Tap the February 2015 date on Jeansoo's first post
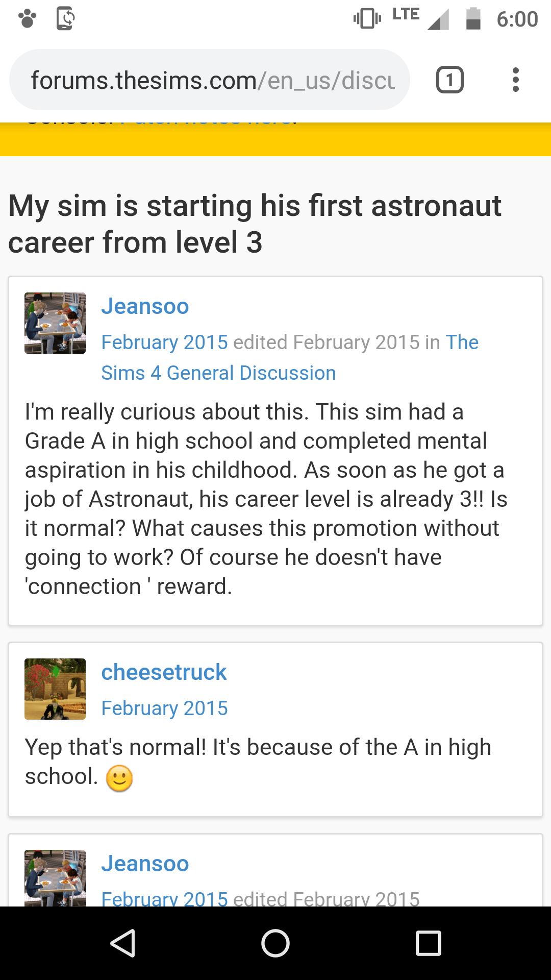The width and height of the screenshot is (551, 980). [x=164, y=342]
